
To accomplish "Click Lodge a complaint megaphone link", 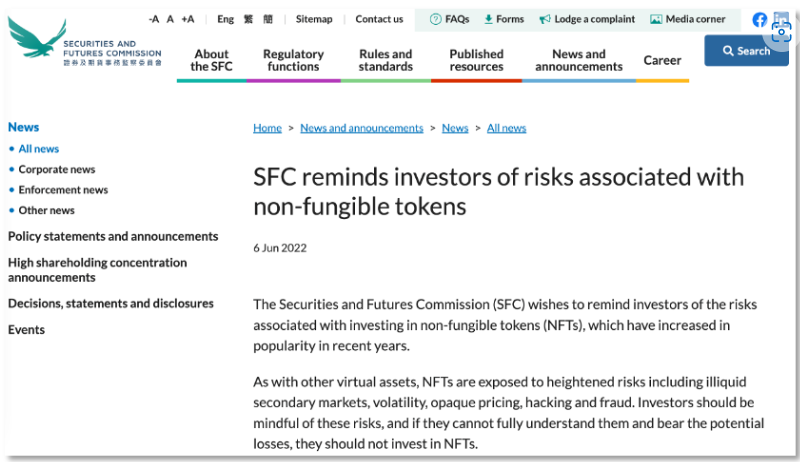I will click(587, 19).
